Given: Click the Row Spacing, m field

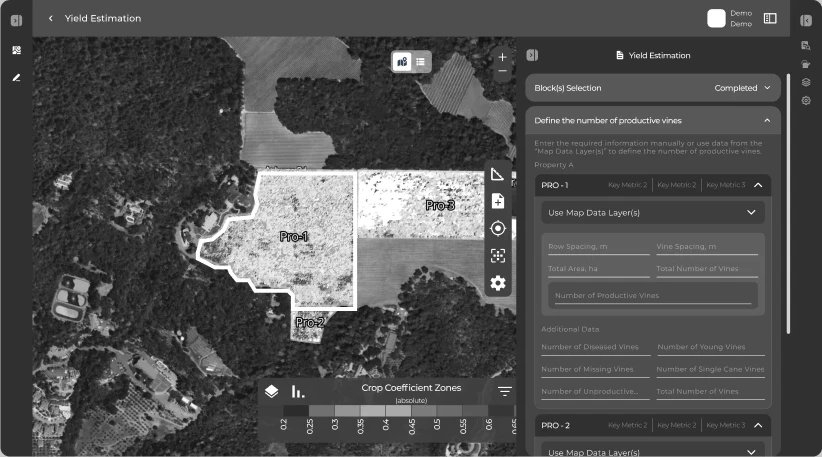Looking at the screenshot, I should coord(599,247).
